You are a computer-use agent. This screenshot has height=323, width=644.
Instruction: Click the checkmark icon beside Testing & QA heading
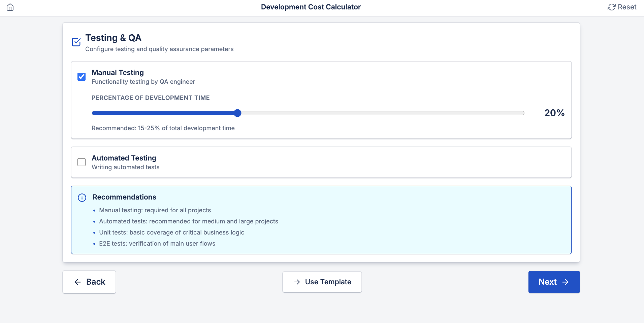tap(76, 42)
